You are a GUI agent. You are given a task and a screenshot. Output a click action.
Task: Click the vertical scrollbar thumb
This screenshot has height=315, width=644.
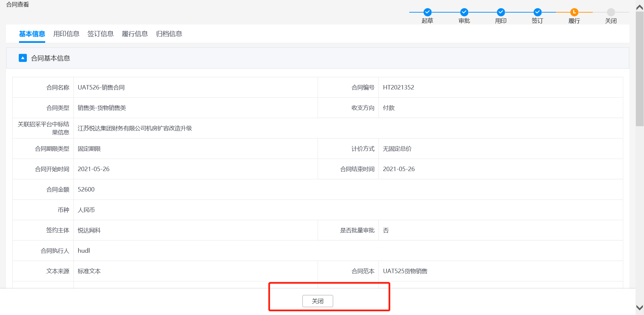coord(640,68)
